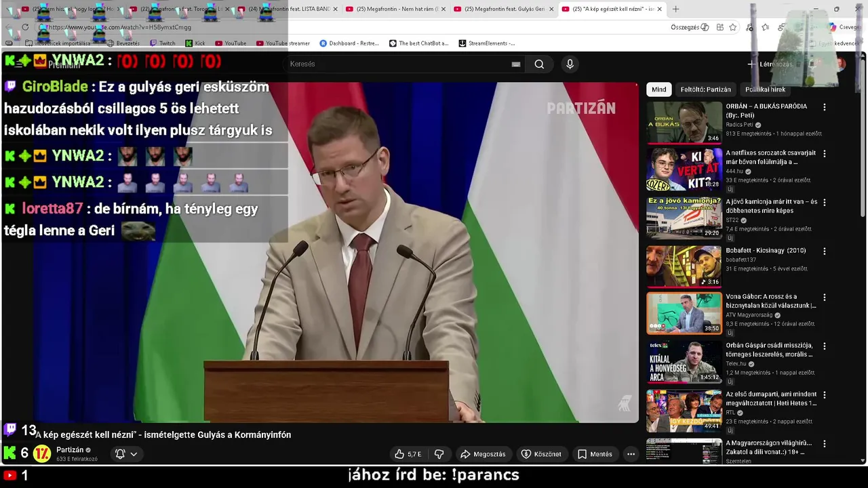Open on-screen keyboard icon in search box
The image size is (868, 488).
(x=516, y=64)
